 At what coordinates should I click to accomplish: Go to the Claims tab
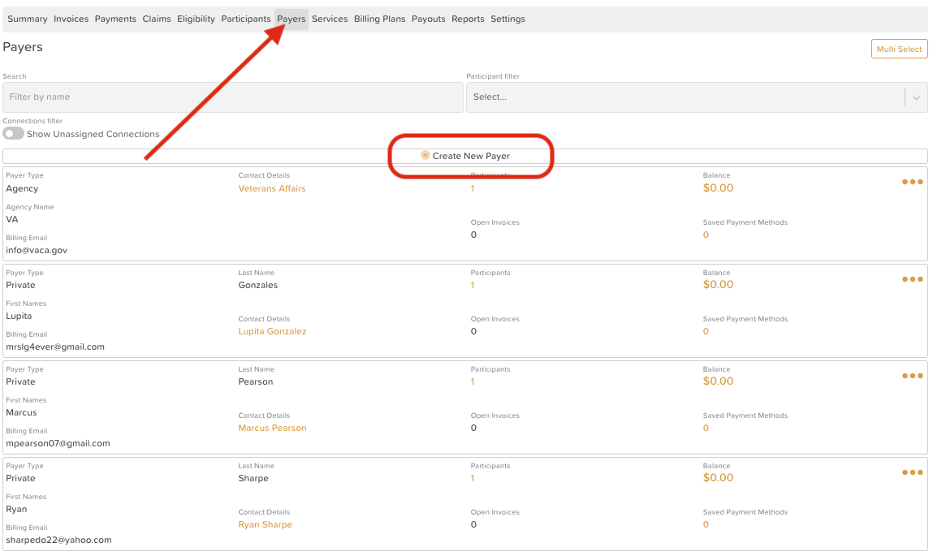[157, 19]
